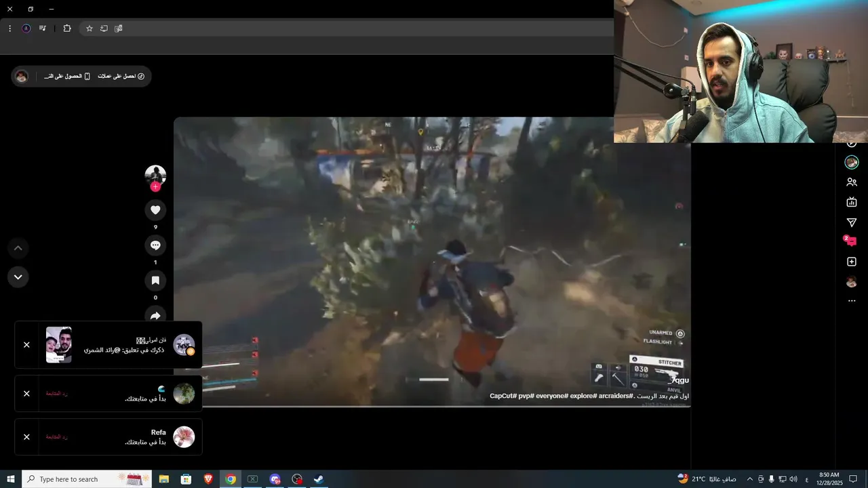This screenshot has width=868, height=488.
Task: Open profile avatar near sidebar bottom
Action: pyautogui.click(x=852, y=282)
